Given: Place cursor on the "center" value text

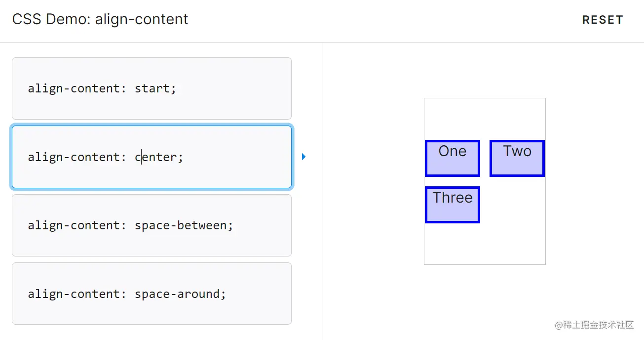Looking at the screenshot, I should coord(155,157).
